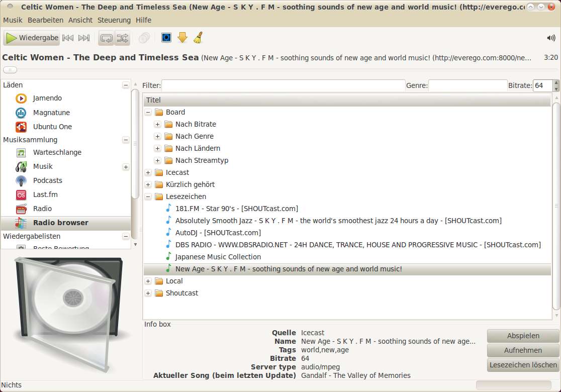Click the station list vertical scrollbar
This screenshot has width=561, height=392.
click(x=556, y=207)
